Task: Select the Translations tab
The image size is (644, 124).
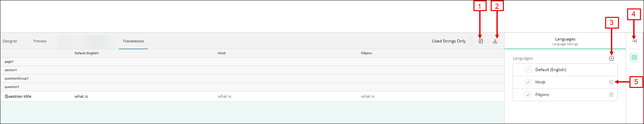Action: pyautogui.click(x=133, y=41)
